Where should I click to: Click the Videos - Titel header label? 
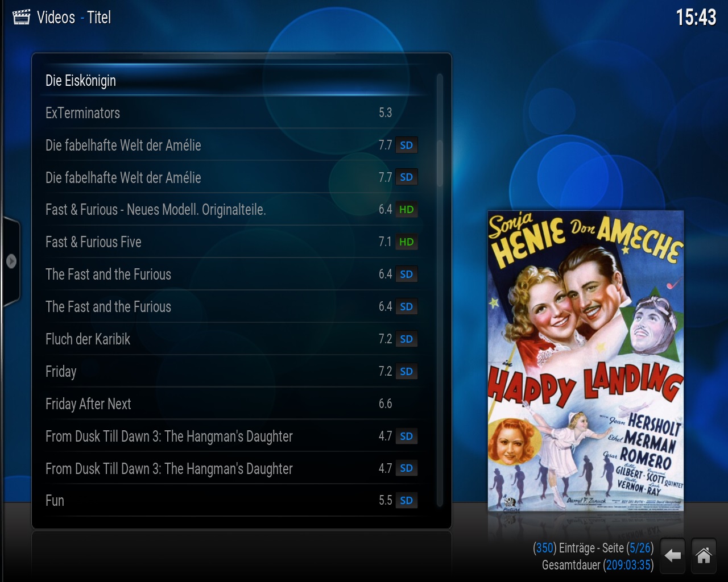coord(74,18)
